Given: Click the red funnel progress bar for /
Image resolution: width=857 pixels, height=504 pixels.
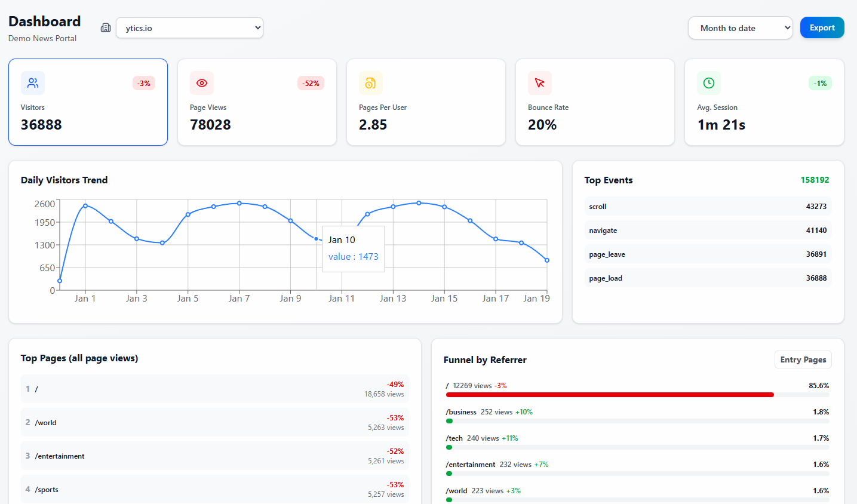Looking at the screenshot, I should point(609,395).
